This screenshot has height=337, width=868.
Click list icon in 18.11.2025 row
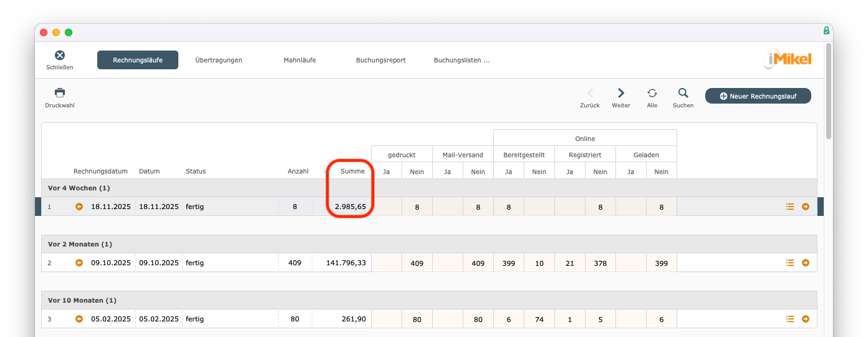point(790,207)
